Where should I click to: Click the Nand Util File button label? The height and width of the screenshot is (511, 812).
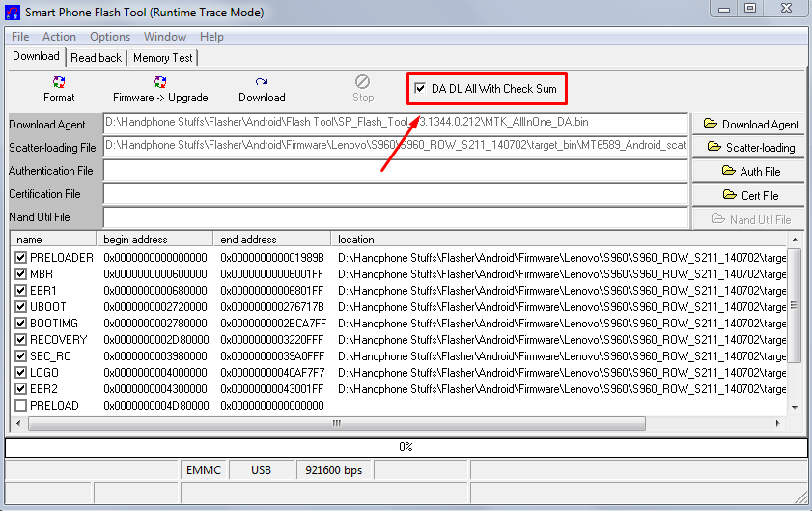click(x=760, y=219)
